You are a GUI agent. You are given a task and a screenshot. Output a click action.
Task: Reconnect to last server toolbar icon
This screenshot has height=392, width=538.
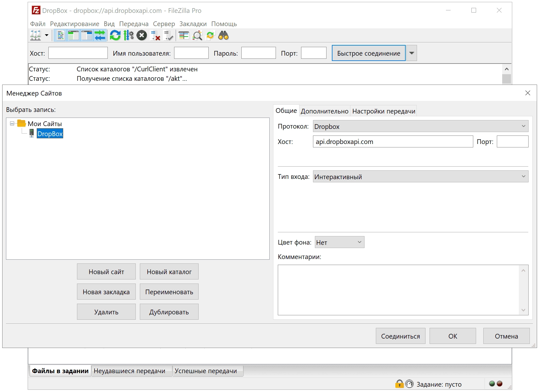click(x=168, y=36)
